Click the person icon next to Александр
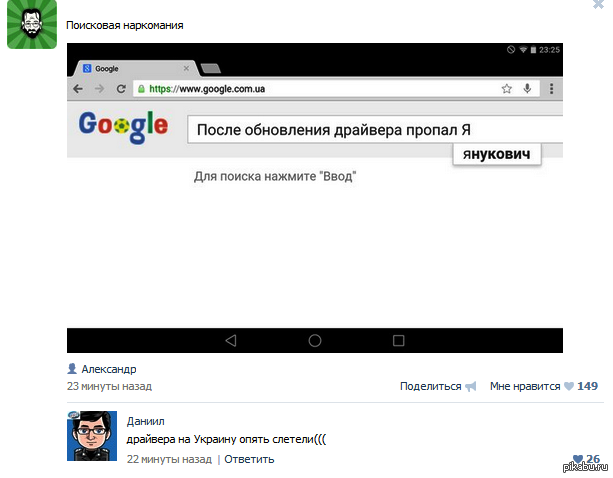This screenshot has width=613, height=478. 72,369
